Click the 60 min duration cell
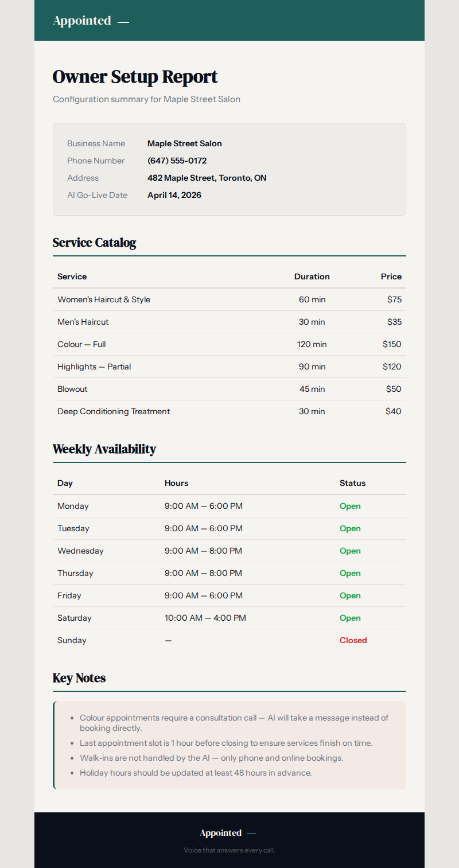This screenshot has height=868, width=459. click(x=312, y=299)
